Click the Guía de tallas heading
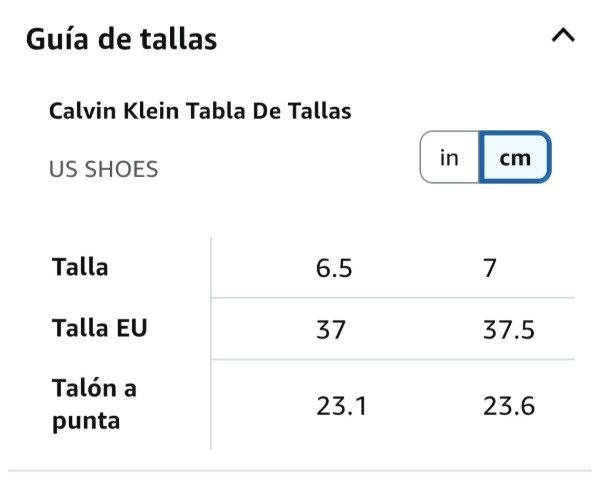The height and width of the screenshot is (479, 600). coord(121,39)
